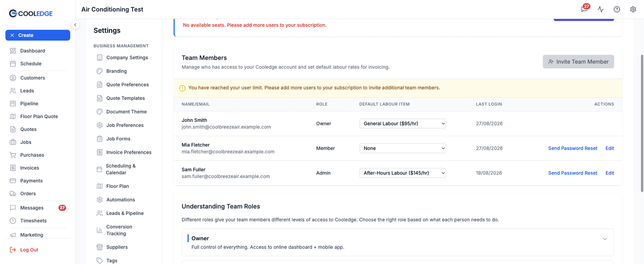
Task: Click the Branding palette icon
Action: [x=99, y=71]
